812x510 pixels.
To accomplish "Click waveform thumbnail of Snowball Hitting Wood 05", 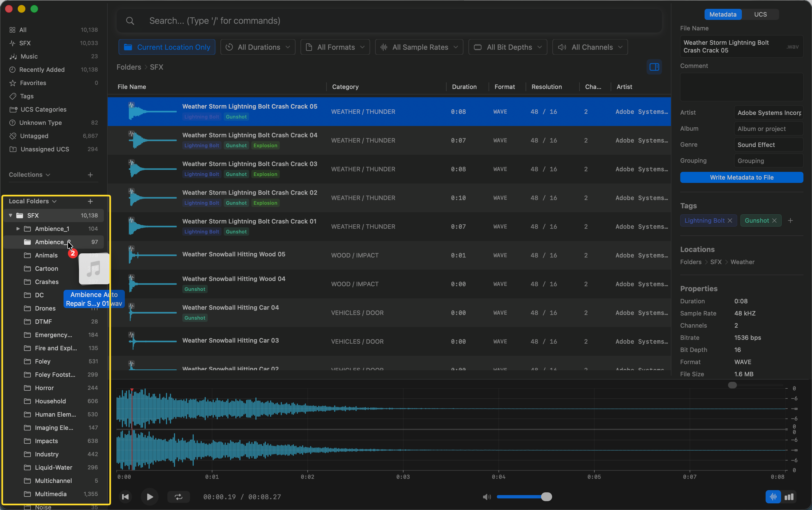I will coord(152,255).
